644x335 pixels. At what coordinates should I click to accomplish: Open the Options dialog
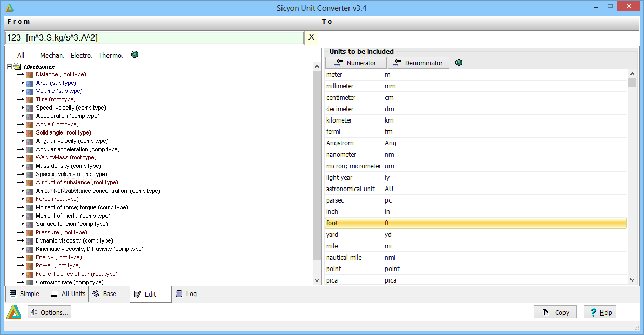point(49,312)
